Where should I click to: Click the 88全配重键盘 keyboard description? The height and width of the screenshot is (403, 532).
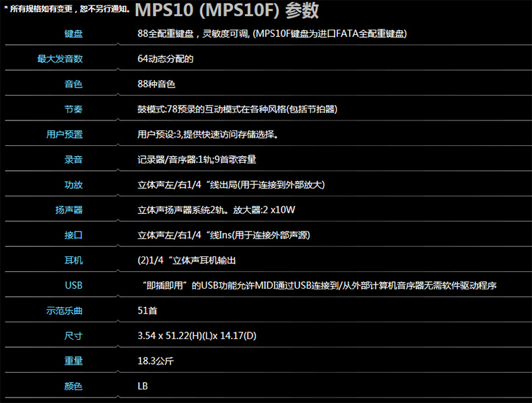(272, 34)
